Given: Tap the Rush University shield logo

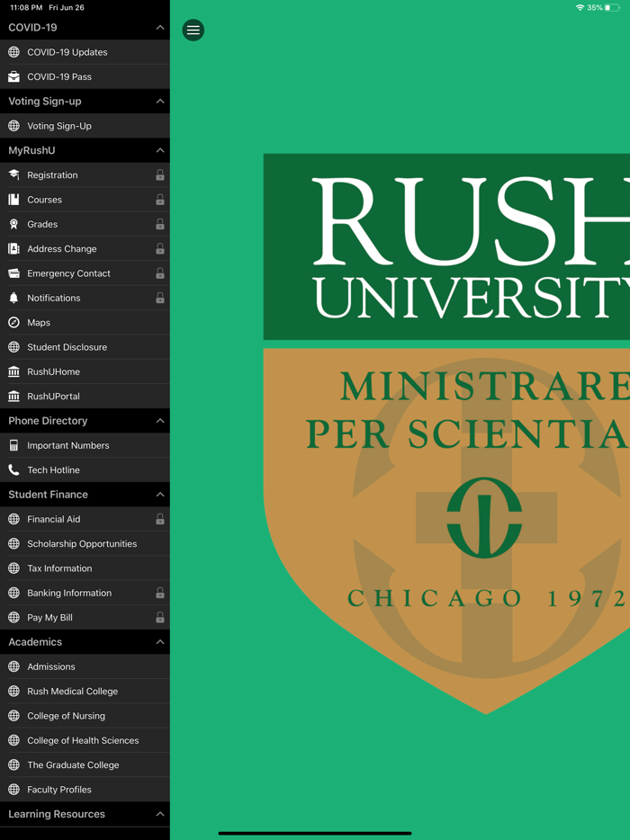Looking at the screenshot, I should (446, 433).
